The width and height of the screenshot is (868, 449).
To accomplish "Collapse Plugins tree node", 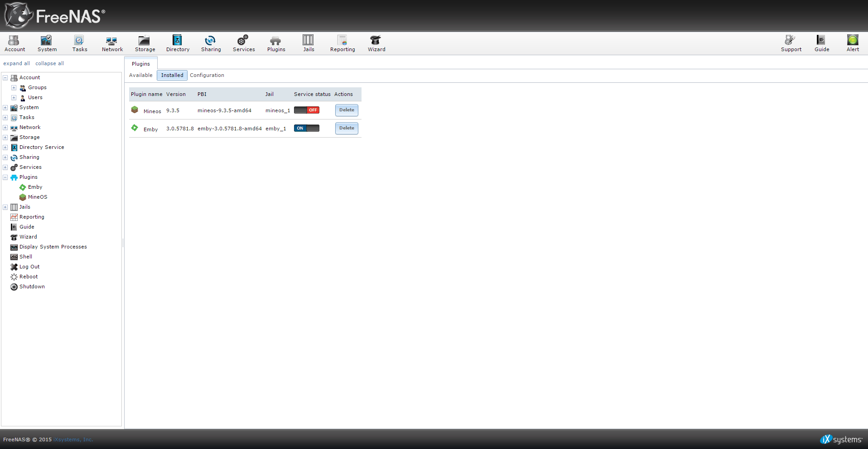I will 5,177.
